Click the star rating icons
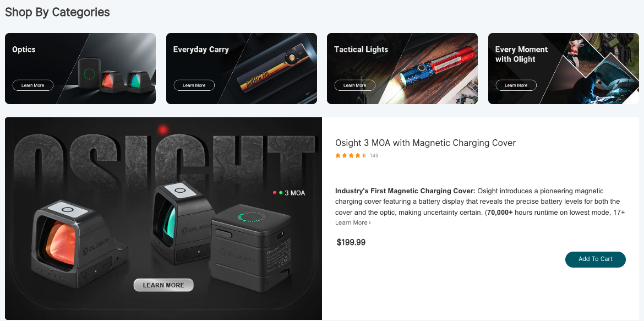This screenshot has width=644, height=321. (351, 156)
